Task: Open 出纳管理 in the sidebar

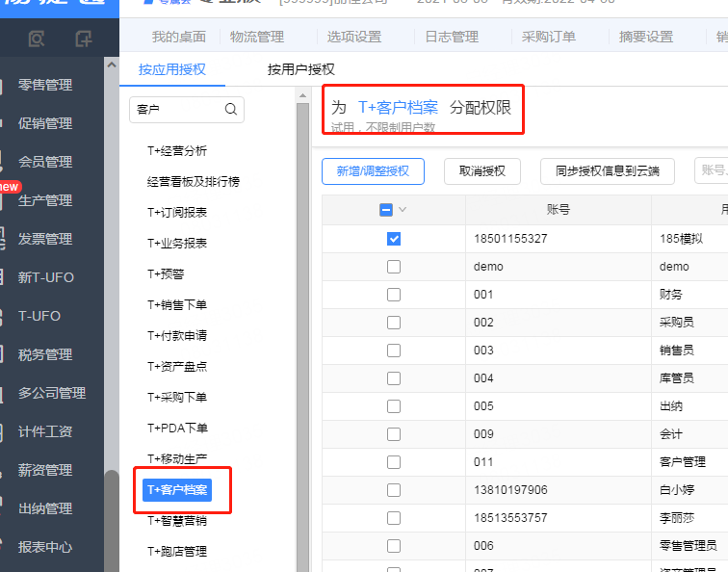Action: click(x=45, y=508)
